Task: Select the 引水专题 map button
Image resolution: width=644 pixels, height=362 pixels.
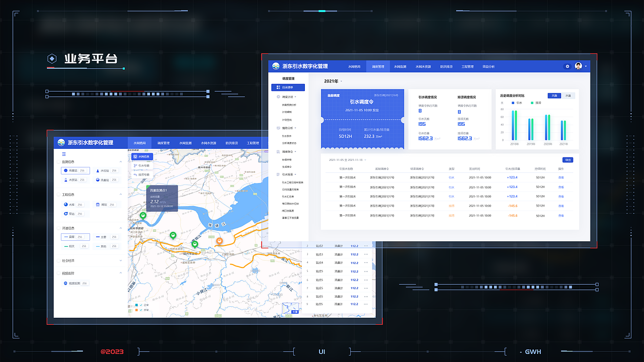Action: tap(142, 165)
